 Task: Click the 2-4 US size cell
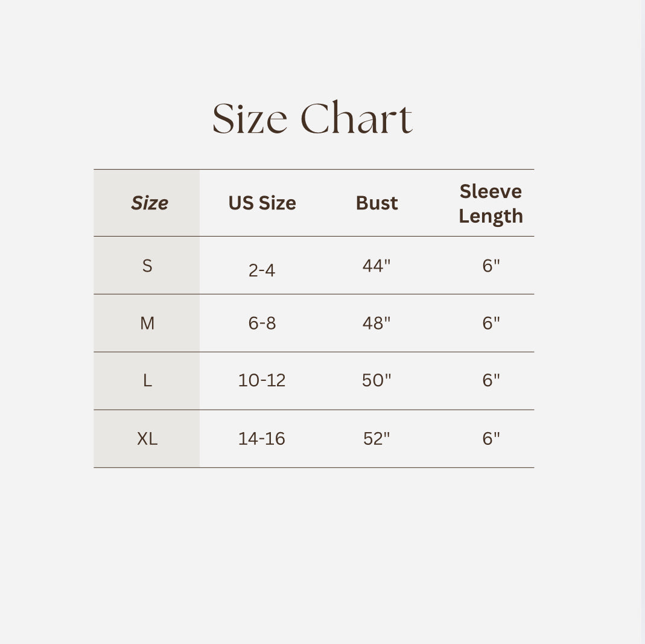coord(262,270)
